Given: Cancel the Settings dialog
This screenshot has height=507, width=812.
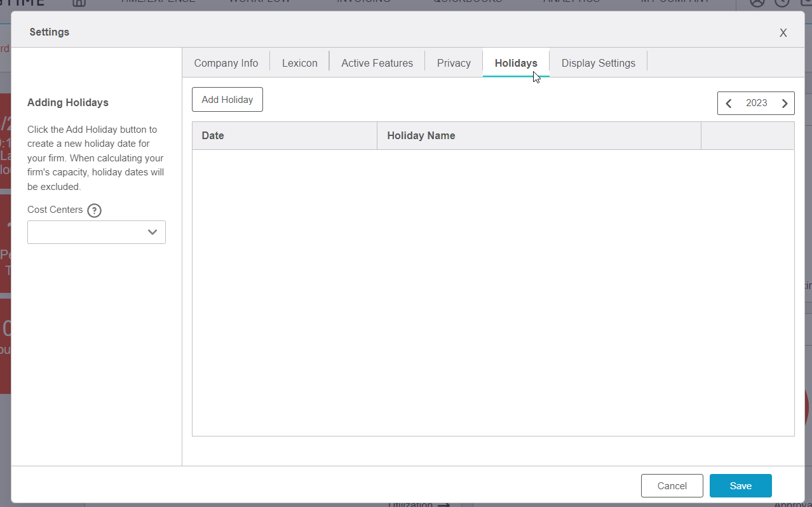Looking at the screenshot, I should click(672, 486).
